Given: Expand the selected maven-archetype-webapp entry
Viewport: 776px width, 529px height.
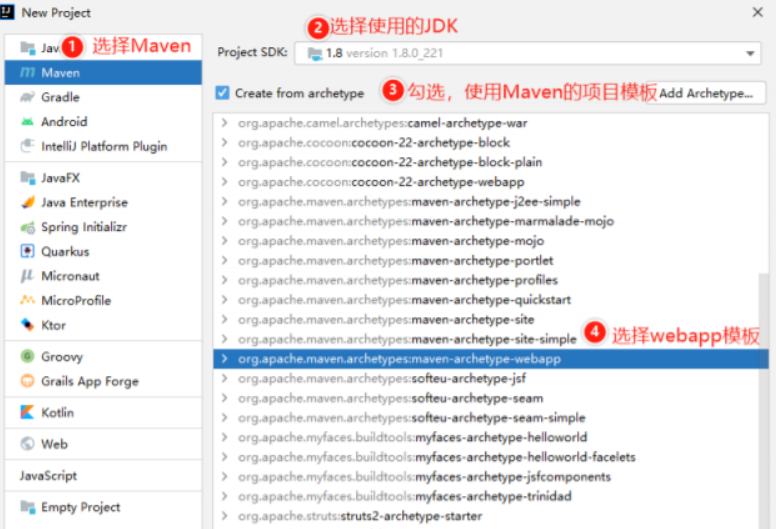Looking at the screenshot, I should (x=225, y=359).
